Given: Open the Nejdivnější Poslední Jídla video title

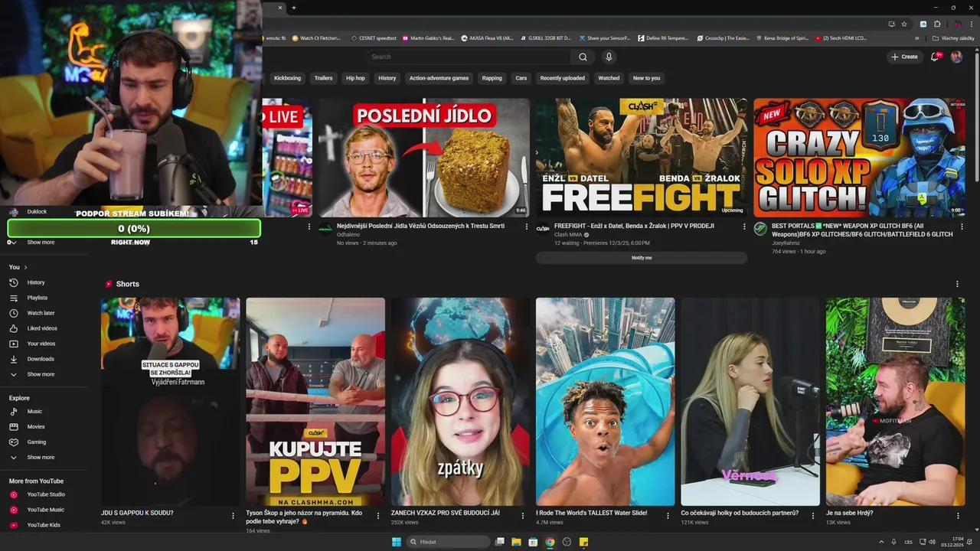Looking at the screenshot, I should pyautogui.click(x=421, y=226).
